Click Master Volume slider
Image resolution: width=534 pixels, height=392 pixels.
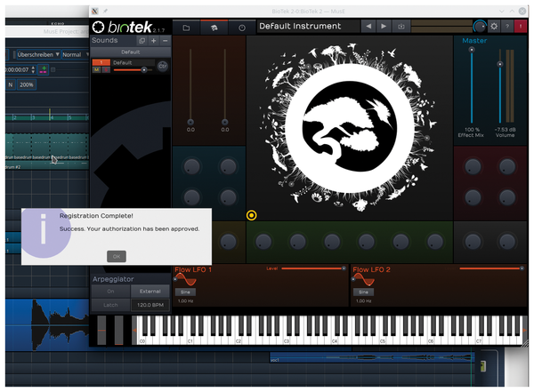click(x=500, y=85)
